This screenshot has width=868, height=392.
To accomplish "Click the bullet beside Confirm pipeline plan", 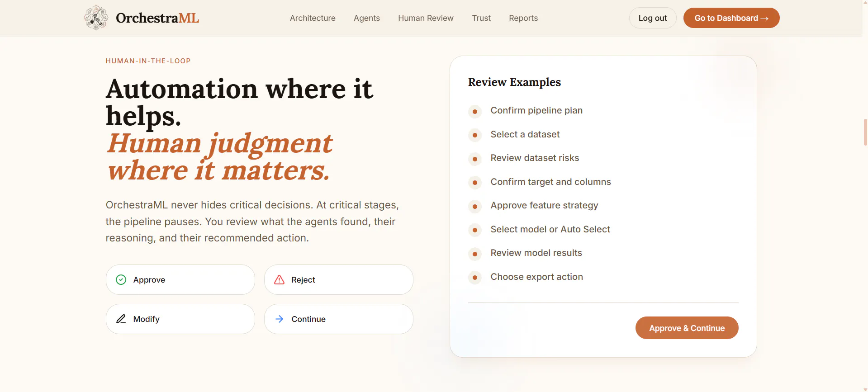I will (x=475, y=111).
